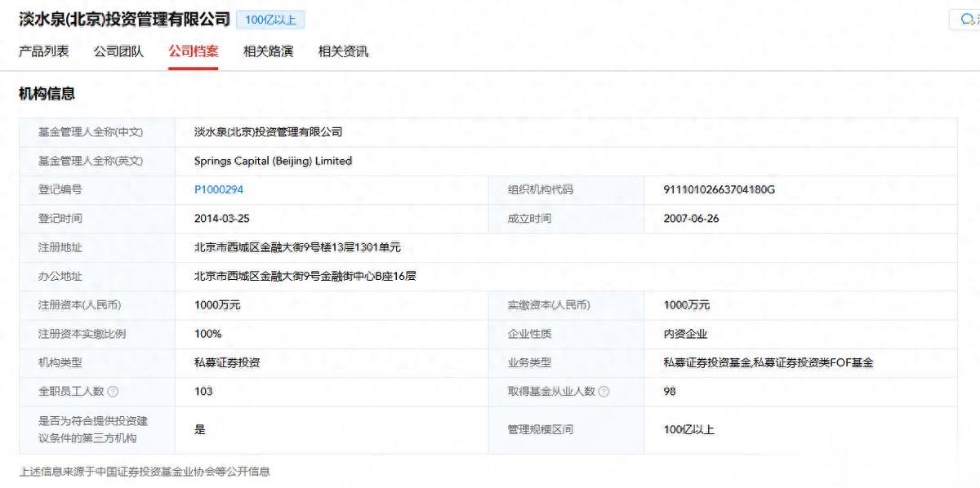Click the 是否为符合提供投资建议条件的第三方机构 label
This screenshot has width=980, height=488.
coord(93,429)
